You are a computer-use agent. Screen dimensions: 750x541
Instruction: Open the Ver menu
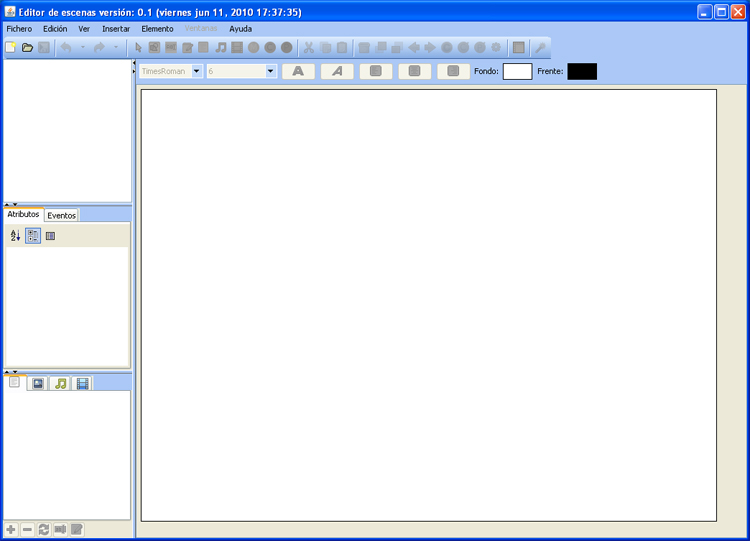pyautogui.click(x=84, y=29)
